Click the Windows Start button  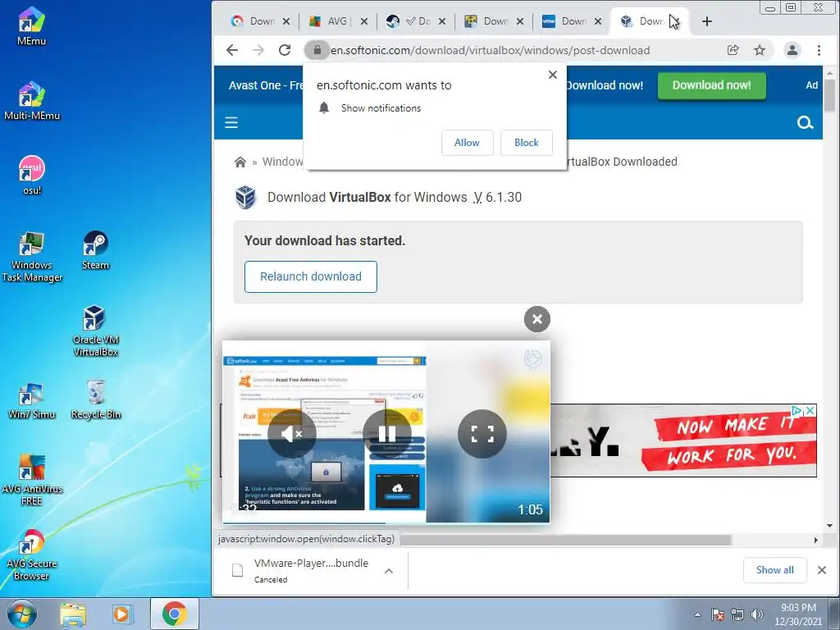pyautogui.click(x=21, y=614)
